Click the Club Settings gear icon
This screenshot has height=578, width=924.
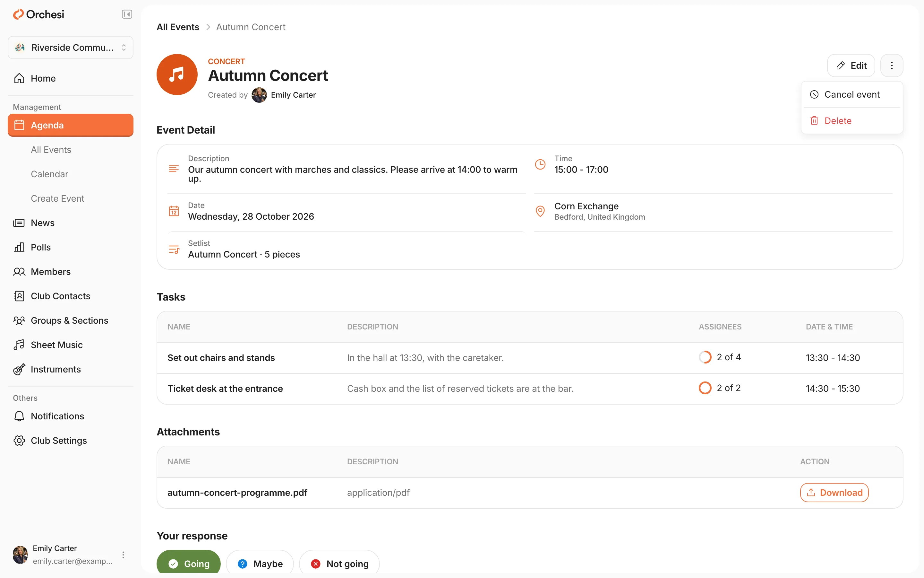(19, 440)
